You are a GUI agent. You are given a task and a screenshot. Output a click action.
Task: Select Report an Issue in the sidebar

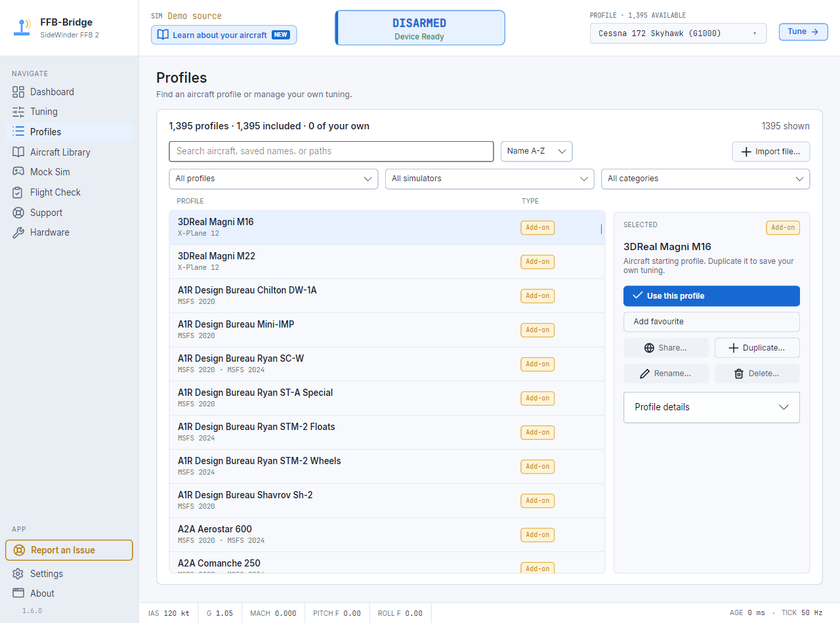69,550
